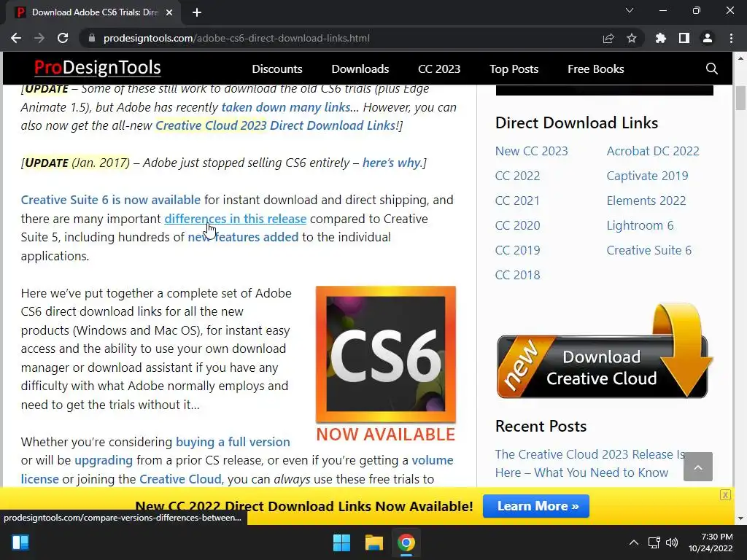This screenshot has width=747, height=560.
Task: Select the Download Adobe CS6 Trials tab
Action: (x=93, y=13)
